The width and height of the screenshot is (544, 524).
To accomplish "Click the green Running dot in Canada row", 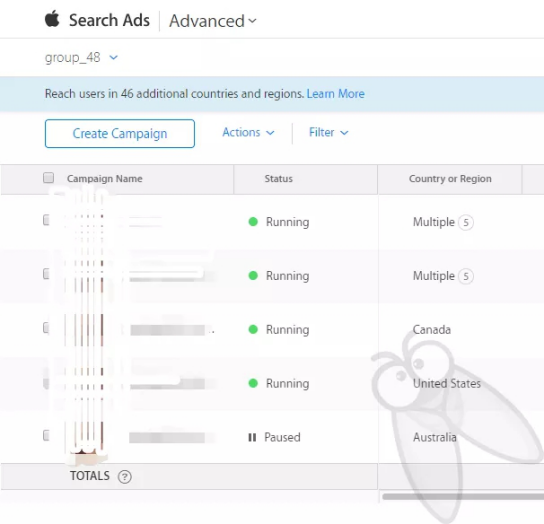I will click(253, 329).
